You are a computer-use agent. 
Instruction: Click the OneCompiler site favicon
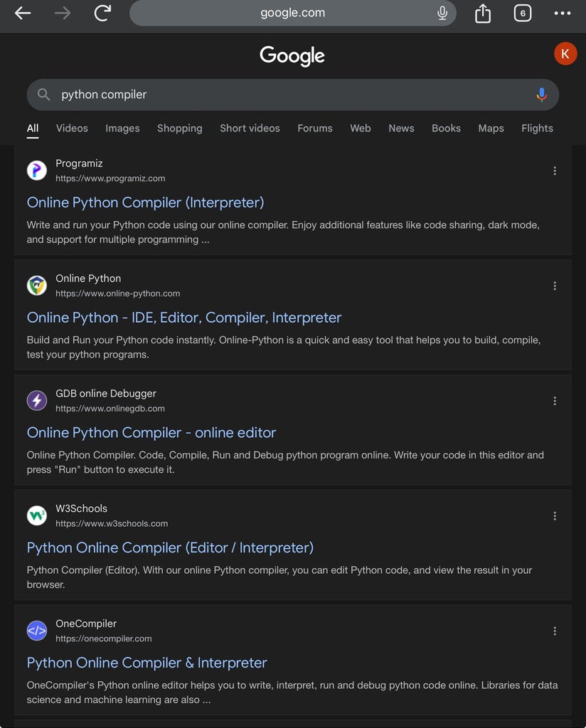coord(37,631)
